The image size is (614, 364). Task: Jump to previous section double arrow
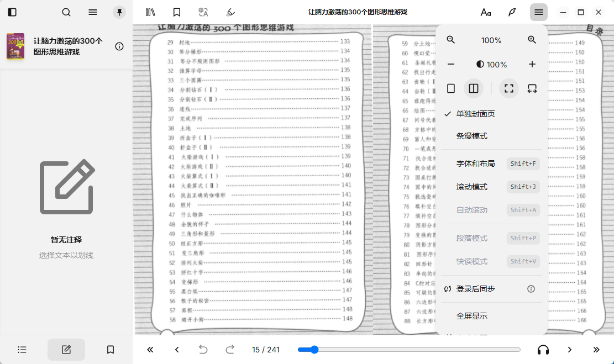pos(150,350)
